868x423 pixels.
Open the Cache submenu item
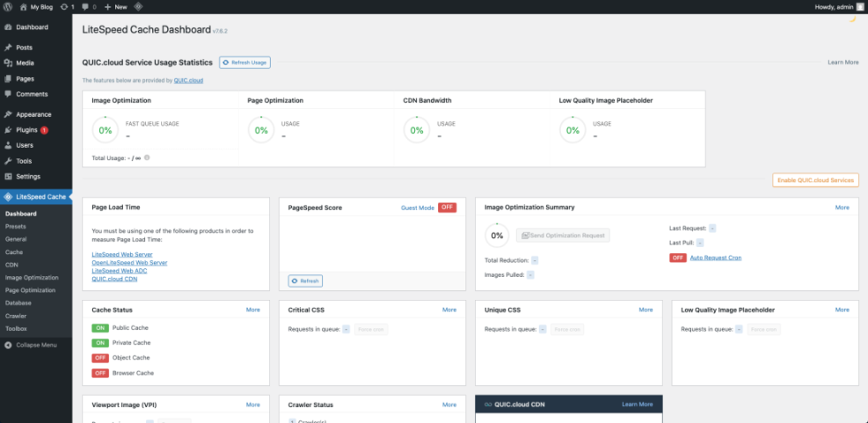14,252
